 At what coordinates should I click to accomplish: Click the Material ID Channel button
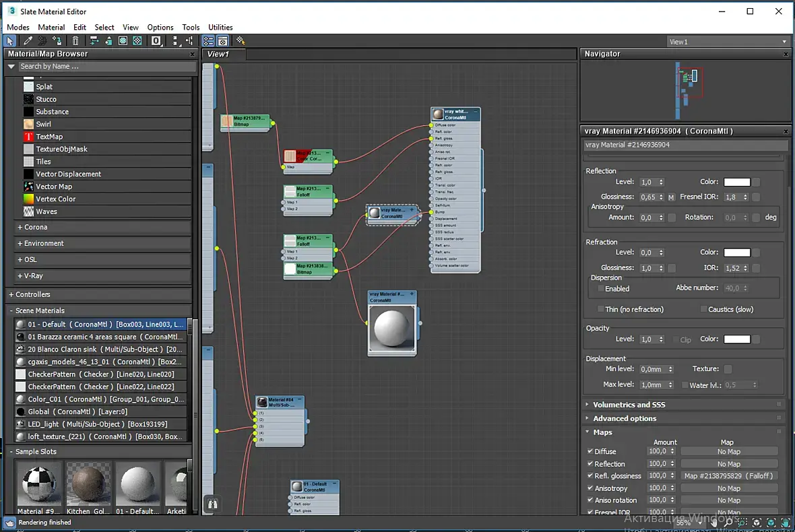[x=156, y=41]
